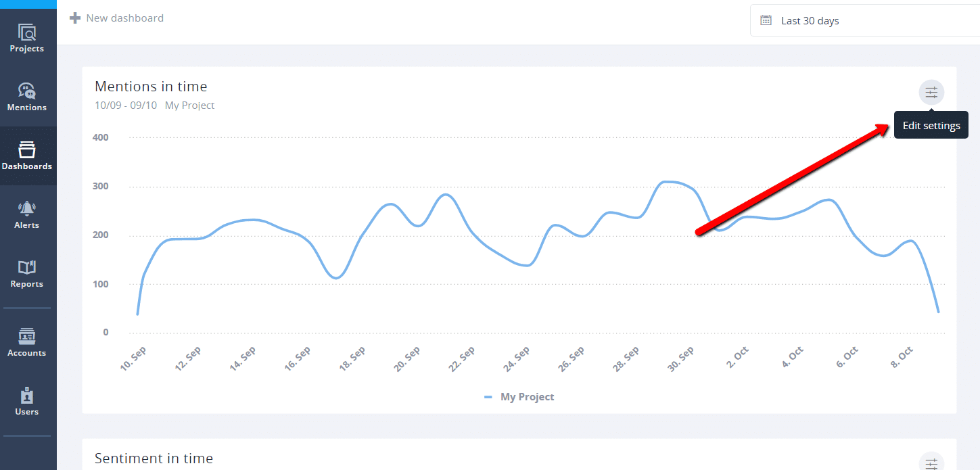Open the Users badge icon

tap(27, 395)
